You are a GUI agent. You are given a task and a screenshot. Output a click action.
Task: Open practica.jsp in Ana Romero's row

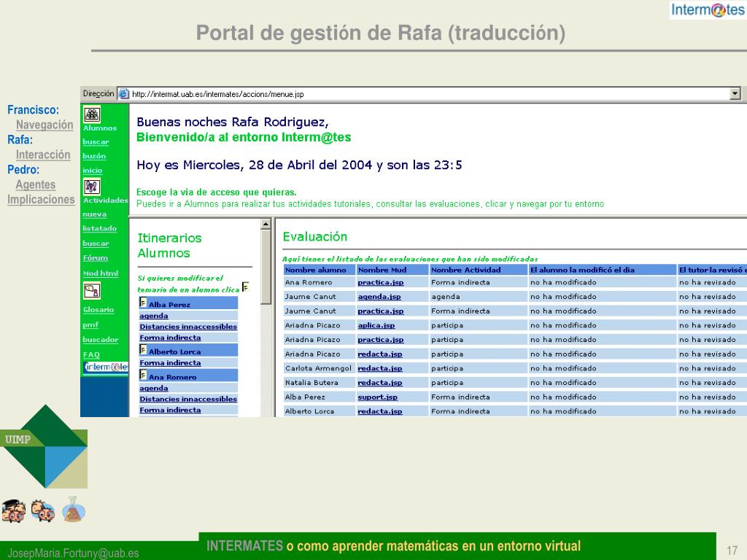pyautogui.click(x=381, y=282)
